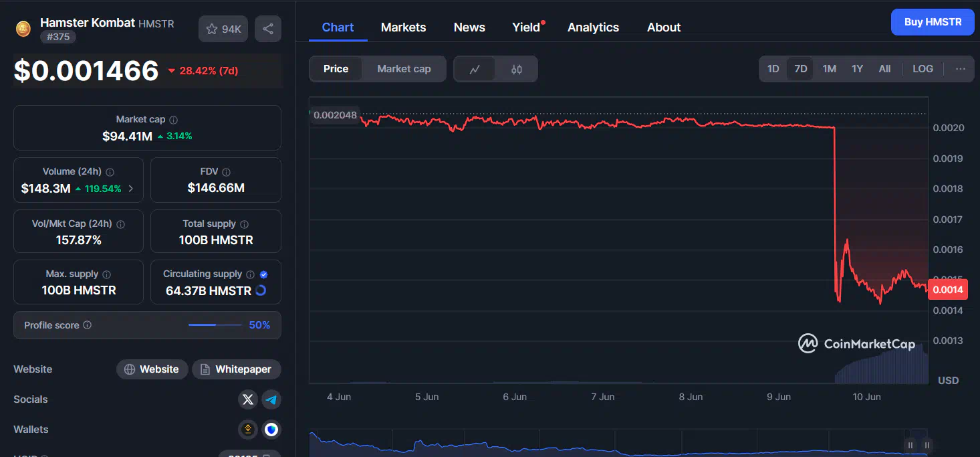
Task: Set chart range to 1M
Action: (830, 69)
